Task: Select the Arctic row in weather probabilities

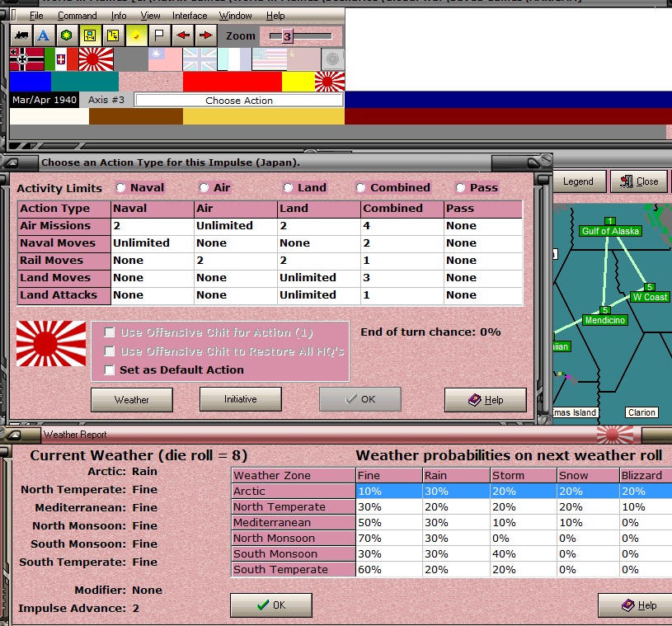Action: pyautogui.click(x=452, y=491)
